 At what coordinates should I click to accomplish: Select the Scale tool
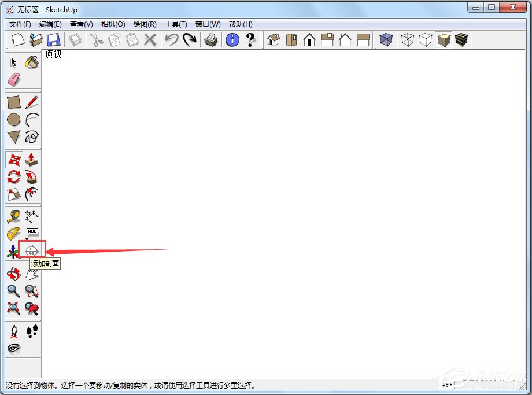(13, 194)
